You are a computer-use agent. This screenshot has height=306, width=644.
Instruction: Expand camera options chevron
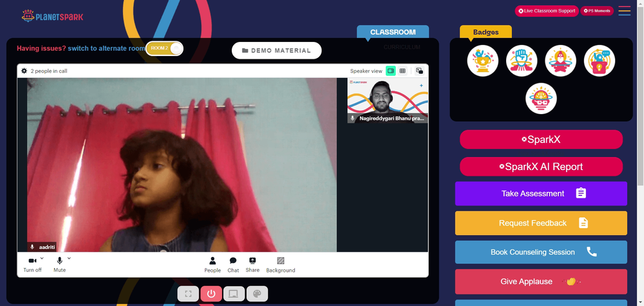pyautogui.click(x=42, y=258)
